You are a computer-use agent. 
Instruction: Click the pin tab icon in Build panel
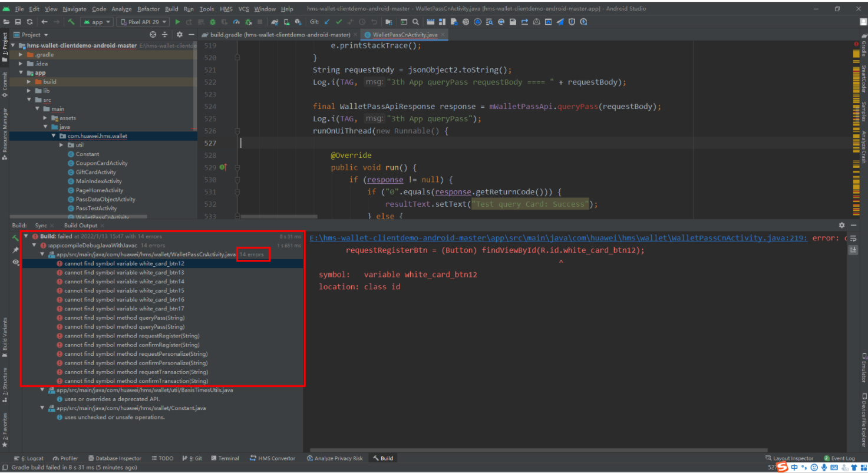point(15,250)
